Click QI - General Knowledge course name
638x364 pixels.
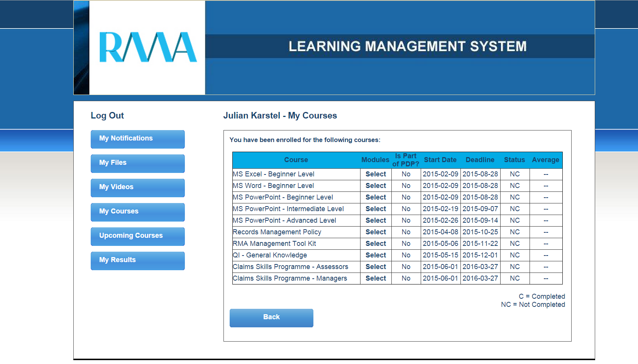pyautogui.click(x=270, y=255)
